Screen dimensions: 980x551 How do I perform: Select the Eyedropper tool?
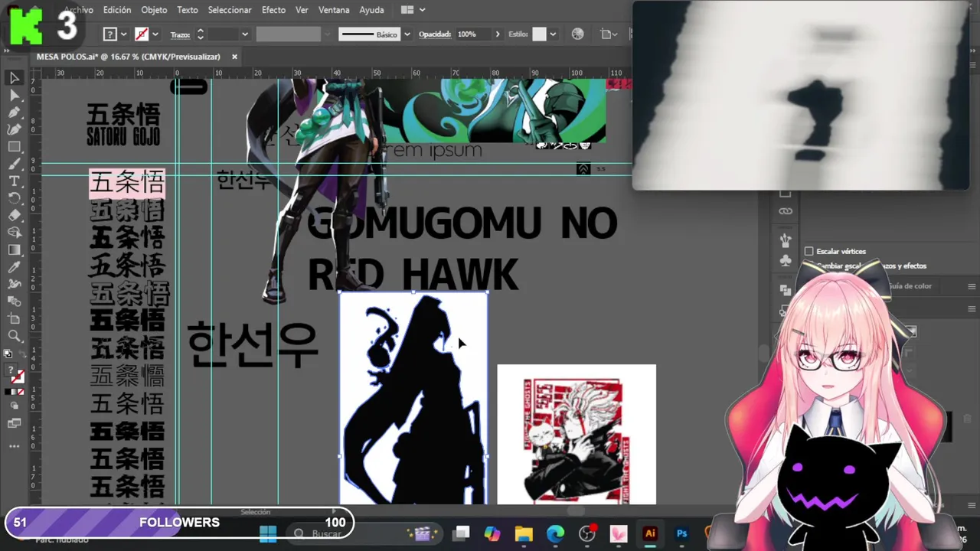[15, 267]
